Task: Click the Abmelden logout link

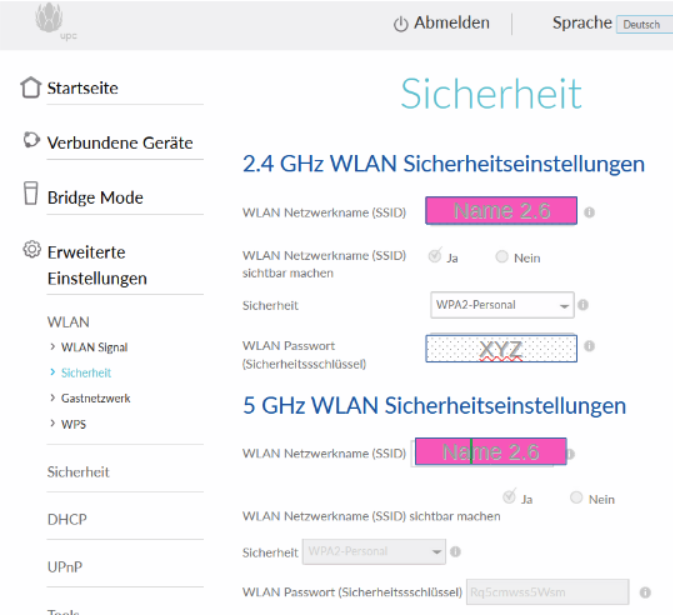Action: click(x=442, y=23)
